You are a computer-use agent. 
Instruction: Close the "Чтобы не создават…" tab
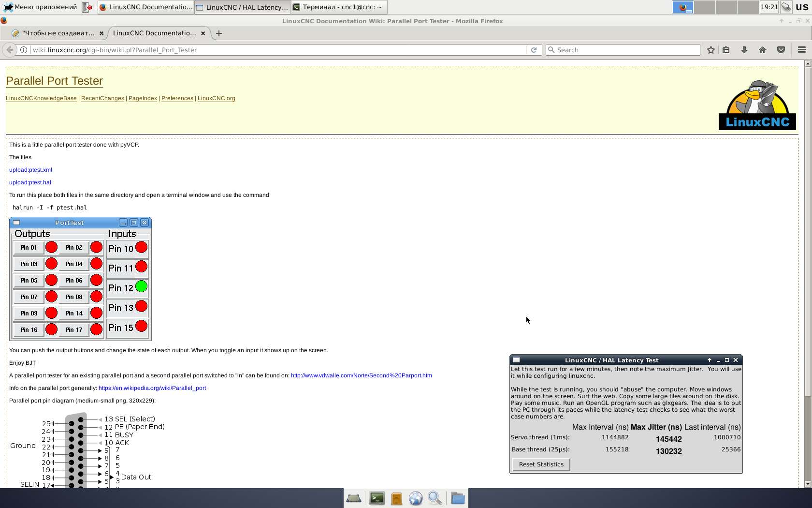click(x=101, y=33)
